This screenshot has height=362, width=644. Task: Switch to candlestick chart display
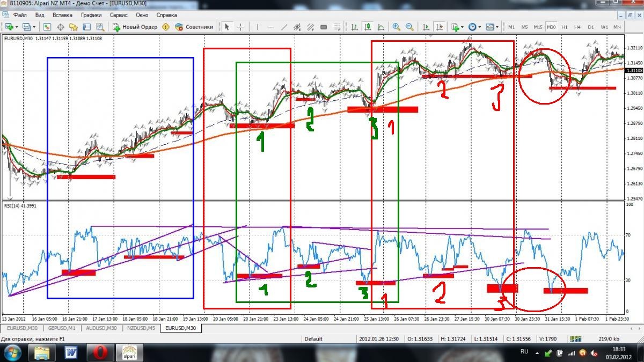(x=368, y=27)
